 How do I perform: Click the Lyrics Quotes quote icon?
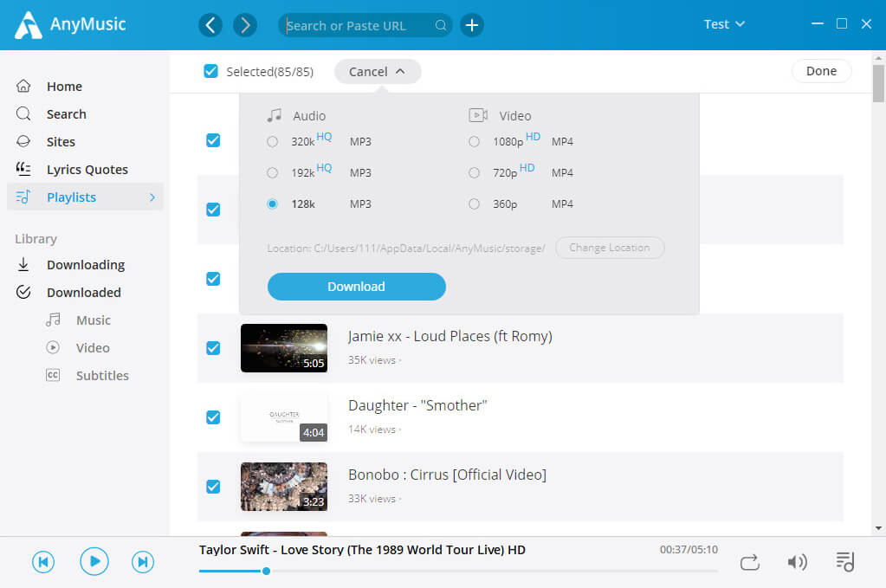tap(23, 168)
